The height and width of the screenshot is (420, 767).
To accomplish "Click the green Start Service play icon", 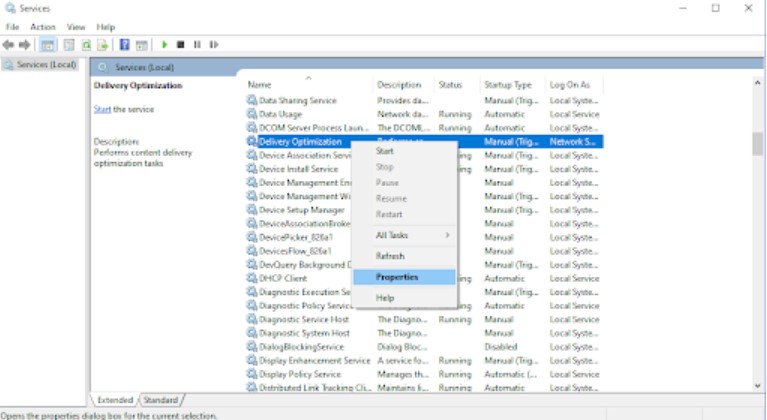I will (x=164, y=44).
